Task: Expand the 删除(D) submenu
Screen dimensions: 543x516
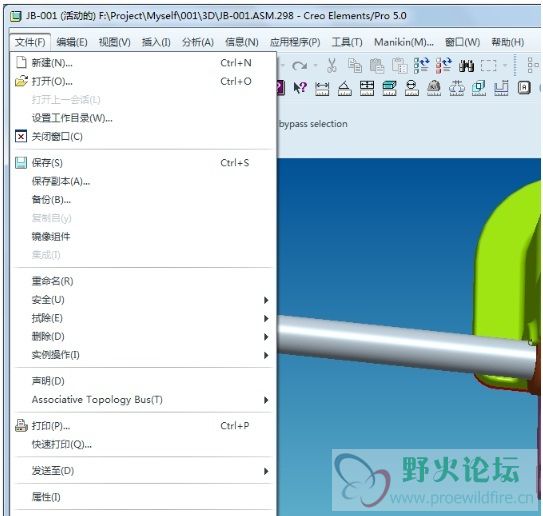Action: (266, 337)
